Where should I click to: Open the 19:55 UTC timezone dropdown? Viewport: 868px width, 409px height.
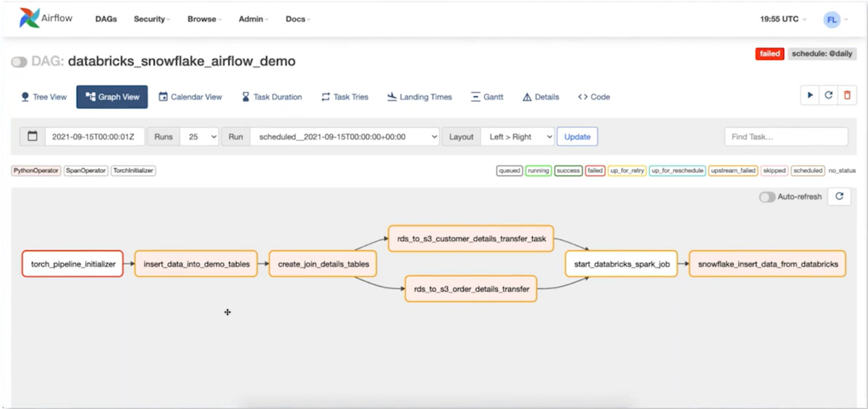783,19
